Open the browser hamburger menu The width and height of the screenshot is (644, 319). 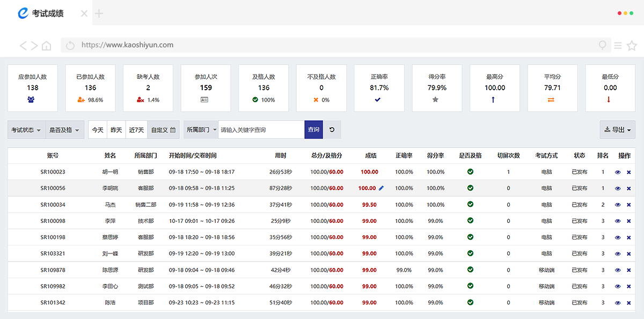point(618,46)
